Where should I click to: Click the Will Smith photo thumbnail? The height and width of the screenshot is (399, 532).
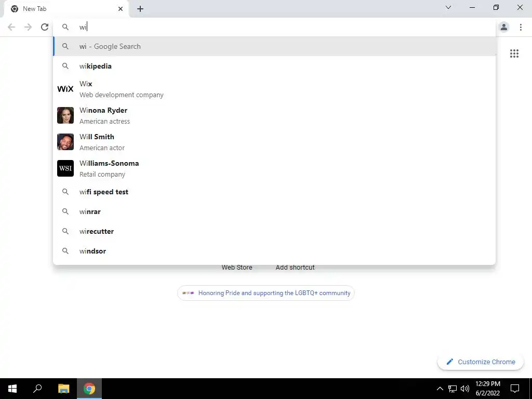point(65,142)
